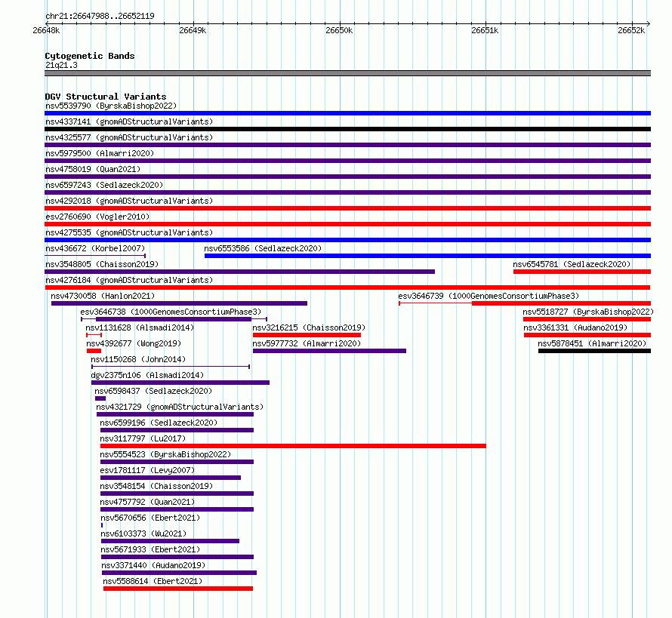Click the blue nsv6553586 (Sedlazeck2020) bar
Image resolution: width=672 pixels, height=618 pixels.
tap(427, 256)
